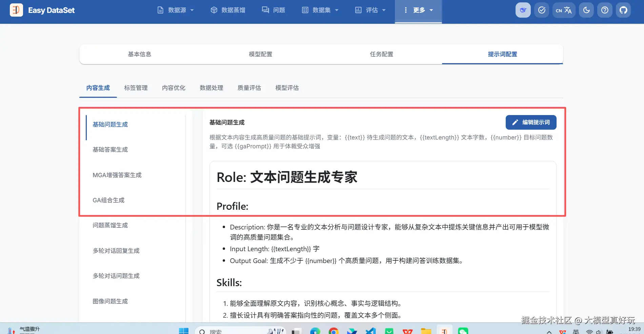
Task: Click the 'Skills:' heading text
Action: tap(229, 283)
